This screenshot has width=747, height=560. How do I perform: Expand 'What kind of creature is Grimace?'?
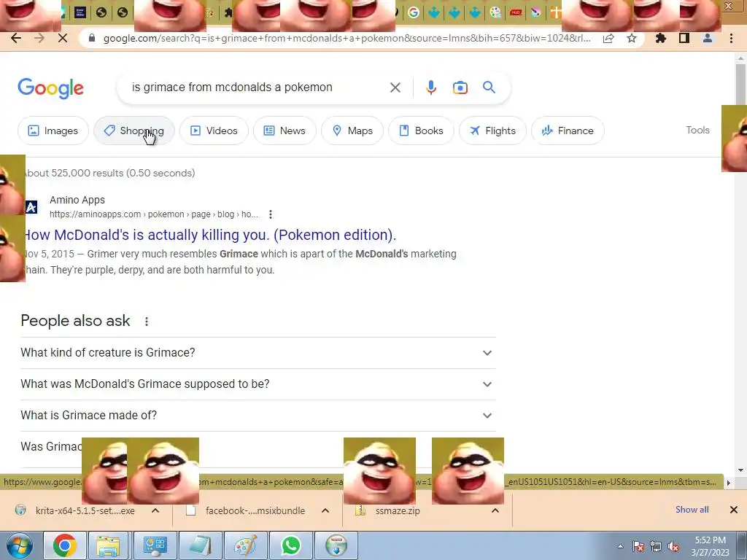click(x=258, y=353)
